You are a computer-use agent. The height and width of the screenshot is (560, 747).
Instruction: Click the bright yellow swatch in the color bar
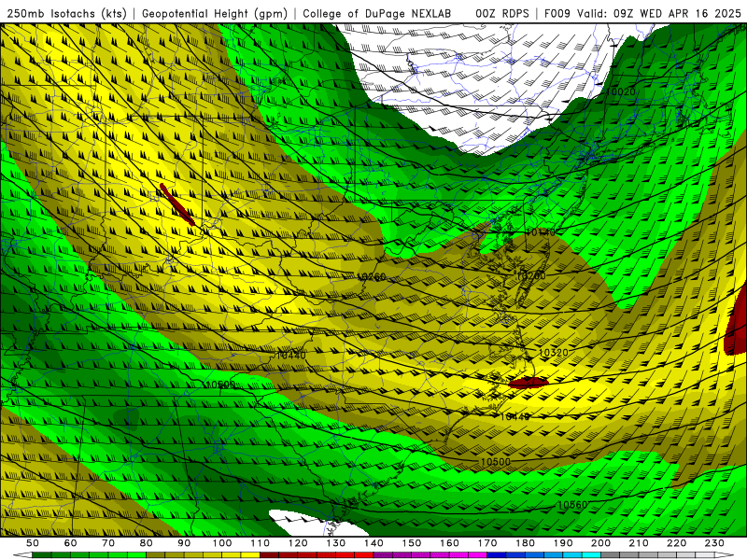pos(250,554)
